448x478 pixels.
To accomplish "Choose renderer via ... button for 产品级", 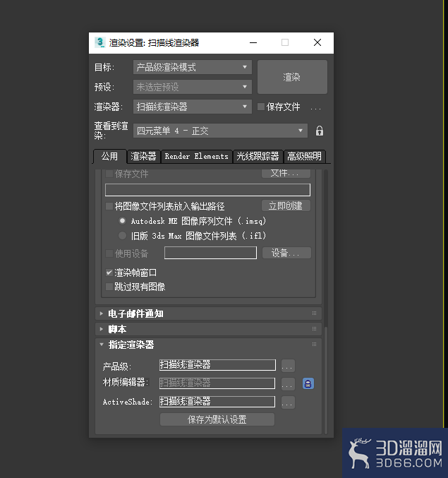I will coord(288,366).
